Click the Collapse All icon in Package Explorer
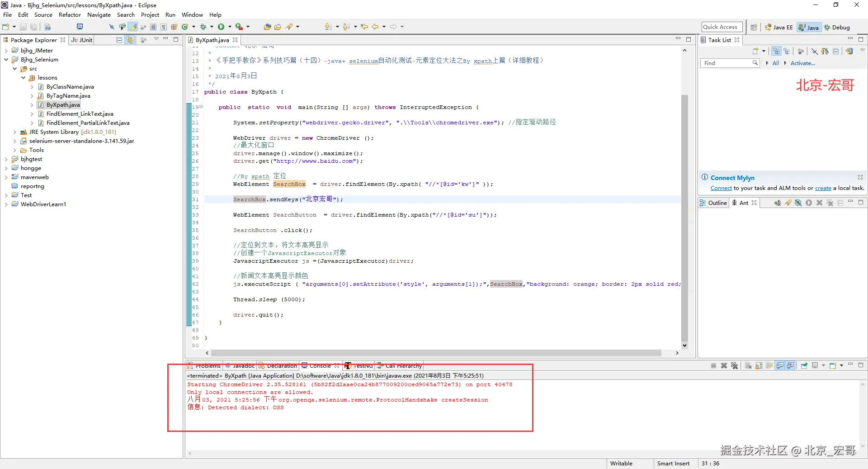This screenshot has height=469, width=868. pos(119,40)
